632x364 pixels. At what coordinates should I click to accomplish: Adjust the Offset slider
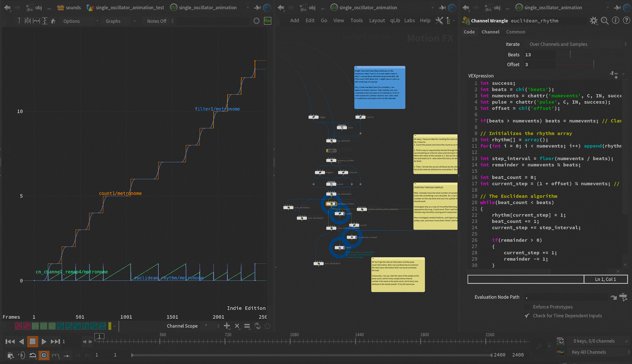point(592,64)
